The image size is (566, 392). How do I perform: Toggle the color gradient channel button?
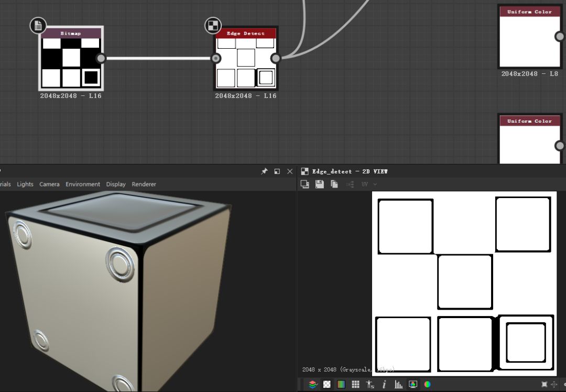click(341, 384)
